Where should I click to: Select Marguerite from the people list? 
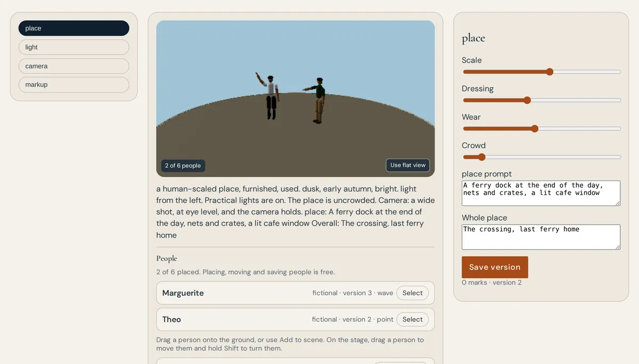[x=412, y=293]
